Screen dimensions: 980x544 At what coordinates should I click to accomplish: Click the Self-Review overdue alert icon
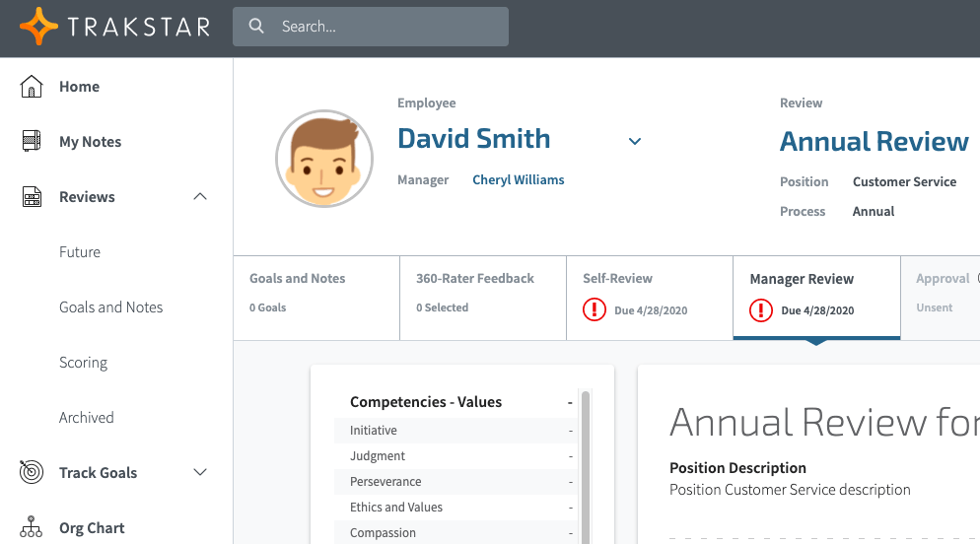(595, 309)
